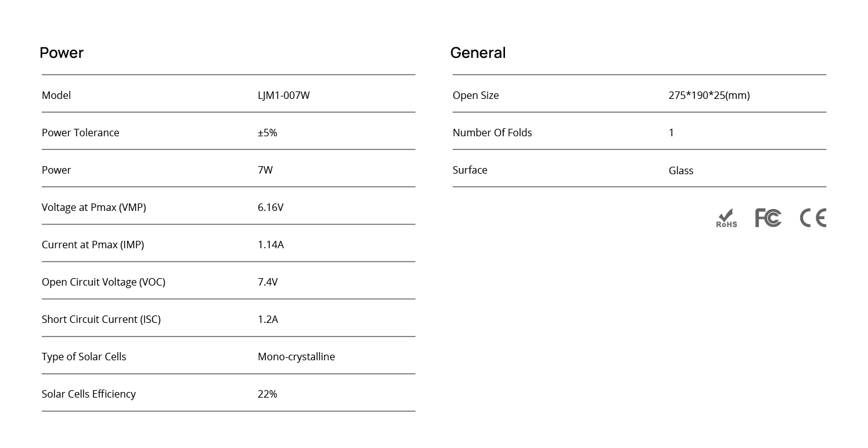Click the FCC certification logo
The image size is (868, 448).
point(768,218)
